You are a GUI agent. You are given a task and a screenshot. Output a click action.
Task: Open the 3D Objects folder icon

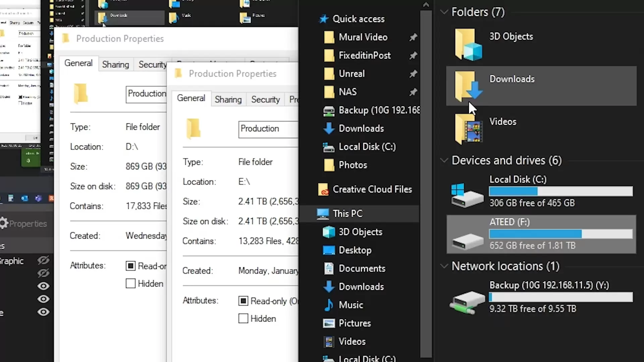468,45
